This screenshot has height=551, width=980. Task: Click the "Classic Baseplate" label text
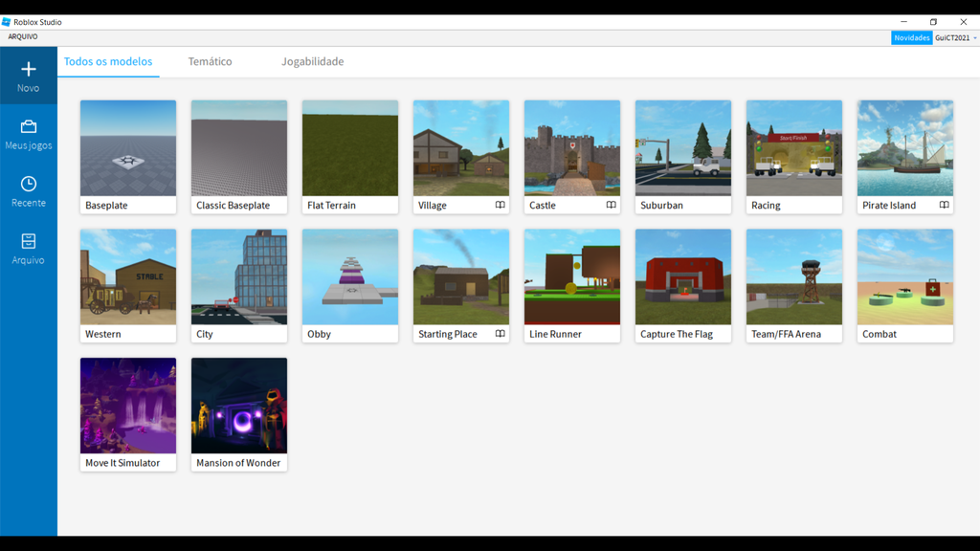(x=234, y=206)
